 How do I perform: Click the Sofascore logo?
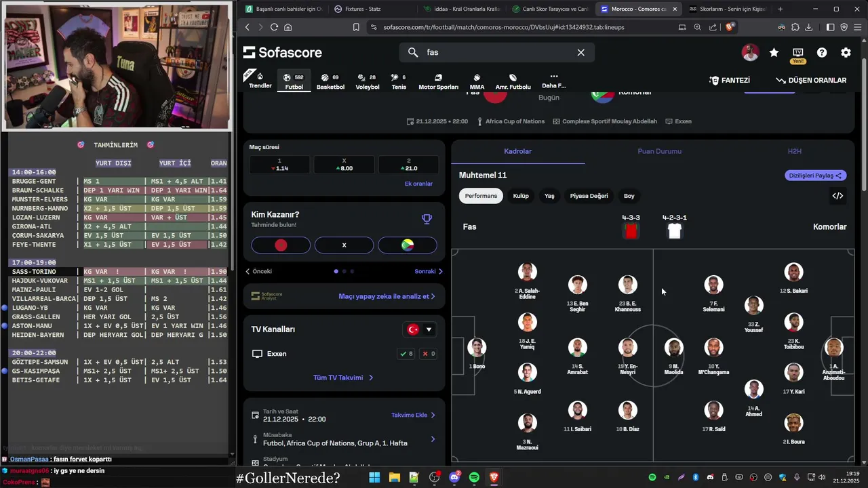[282, 52]
